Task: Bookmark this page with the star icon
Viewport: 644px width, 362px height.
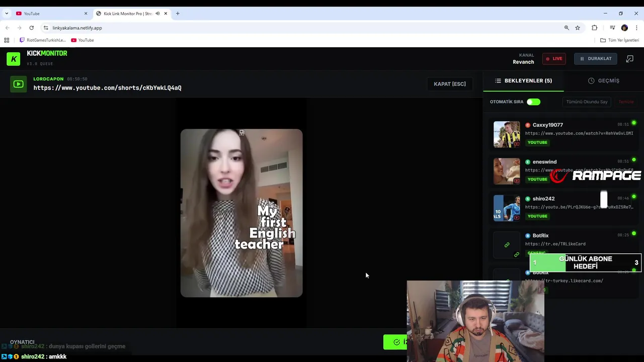Action: point(578,28)
